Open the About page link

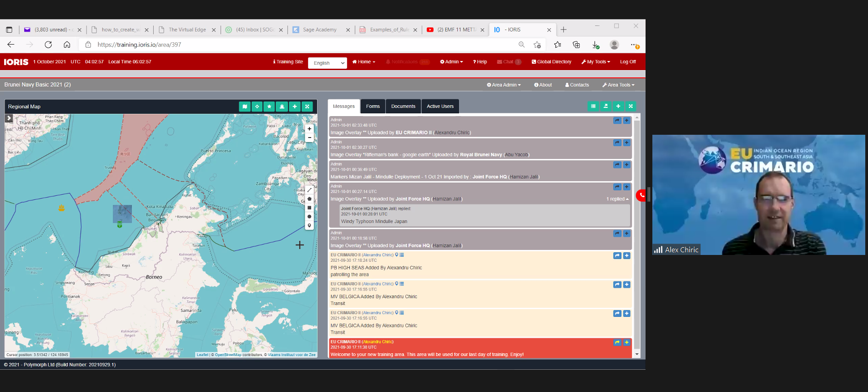(543, 85)
